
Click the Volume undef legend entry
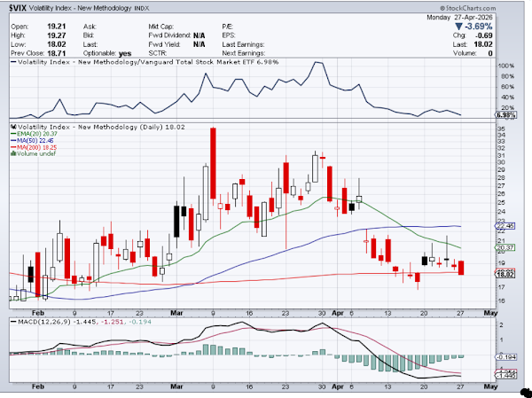[34, 153]
